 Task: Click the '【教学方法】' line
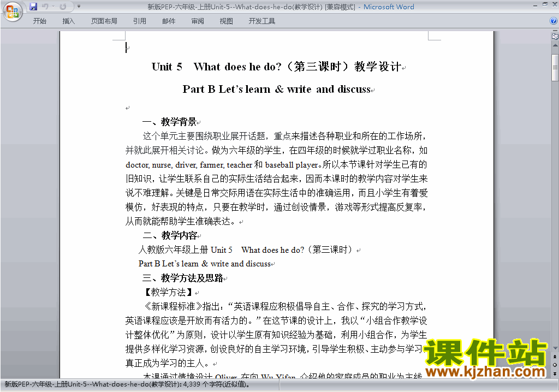168,293
